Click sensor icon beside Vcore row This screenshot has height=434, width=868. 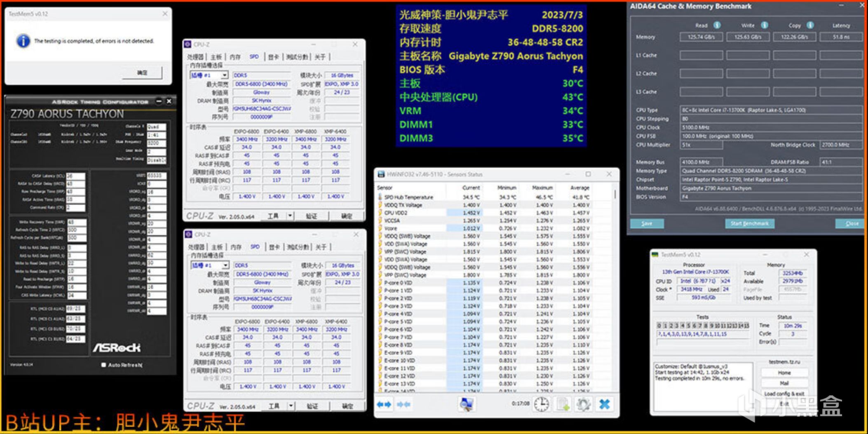[x=380, y=228]
